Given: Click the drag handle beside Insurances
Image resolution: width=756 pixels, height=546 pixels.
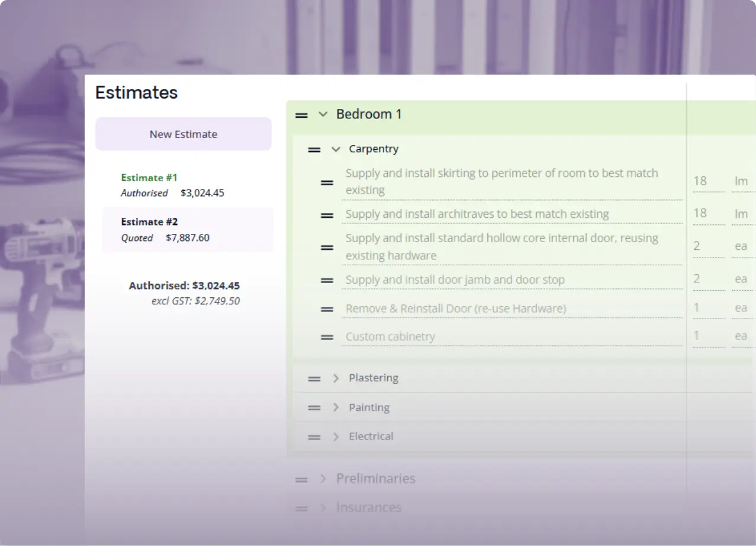Looking at the screenshot, I should tap(301, 508).
